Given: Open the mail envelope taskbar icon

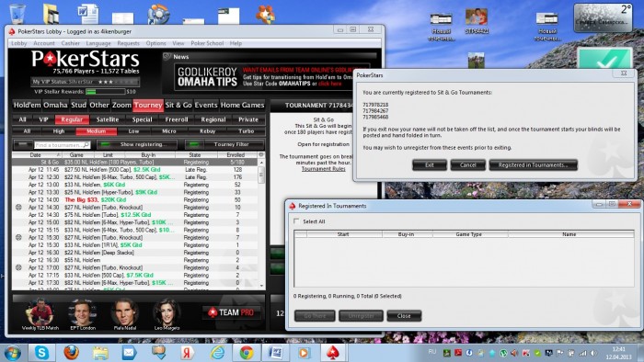Looking at the screenshot, I should (130, 353).
